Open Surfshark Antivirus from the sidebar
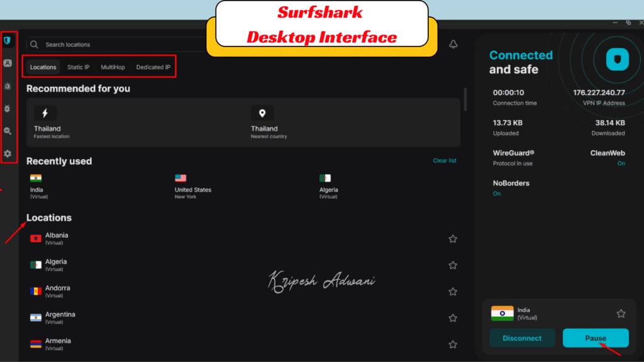Viewport: 644px width, 362px height. [8, 108]
